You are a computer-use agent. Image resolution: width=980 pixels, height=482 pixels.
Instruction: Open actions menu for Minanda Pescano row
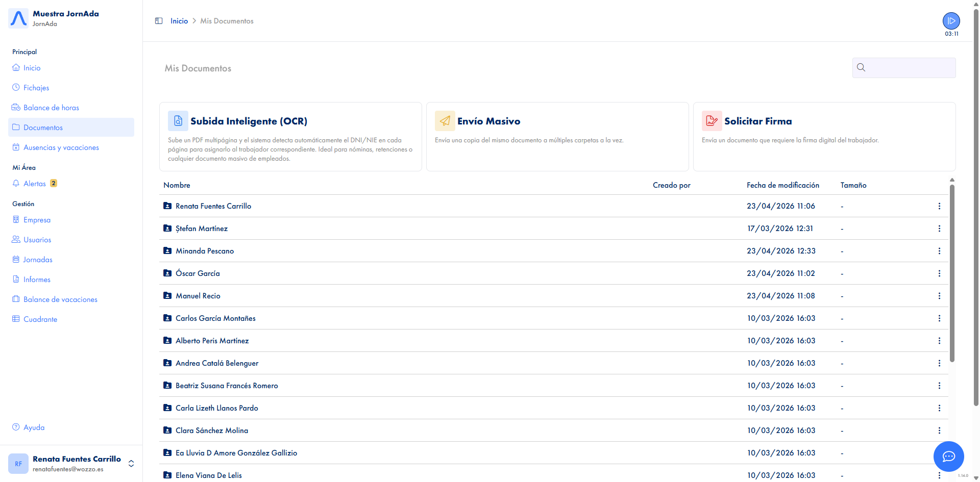point(939,251)
